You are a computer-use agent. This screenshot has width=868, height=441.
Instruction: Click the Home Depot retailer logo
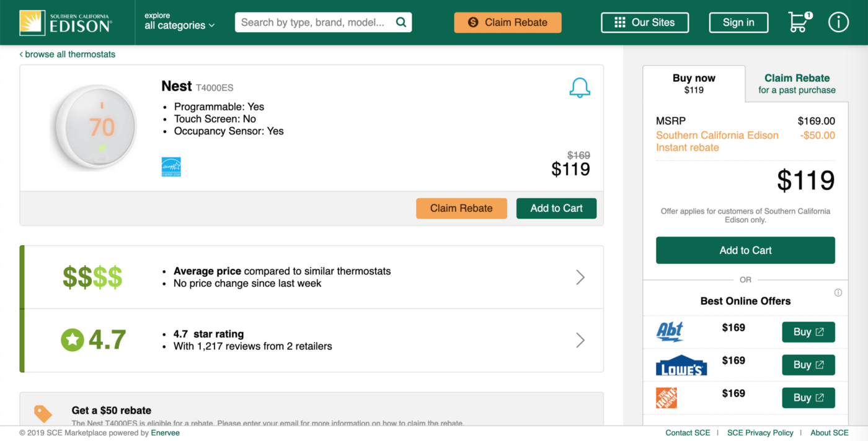point(666,398)
